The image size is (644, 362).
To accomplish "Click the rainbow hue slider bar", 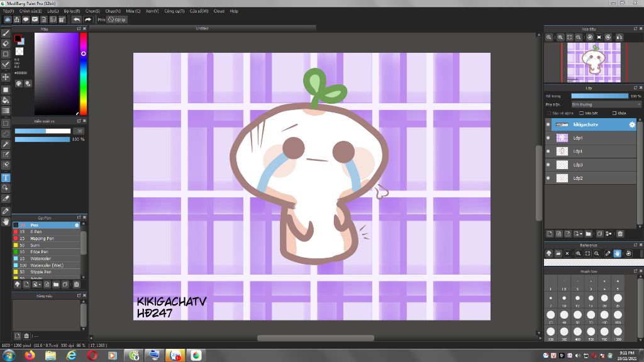I will pos(84,74).
